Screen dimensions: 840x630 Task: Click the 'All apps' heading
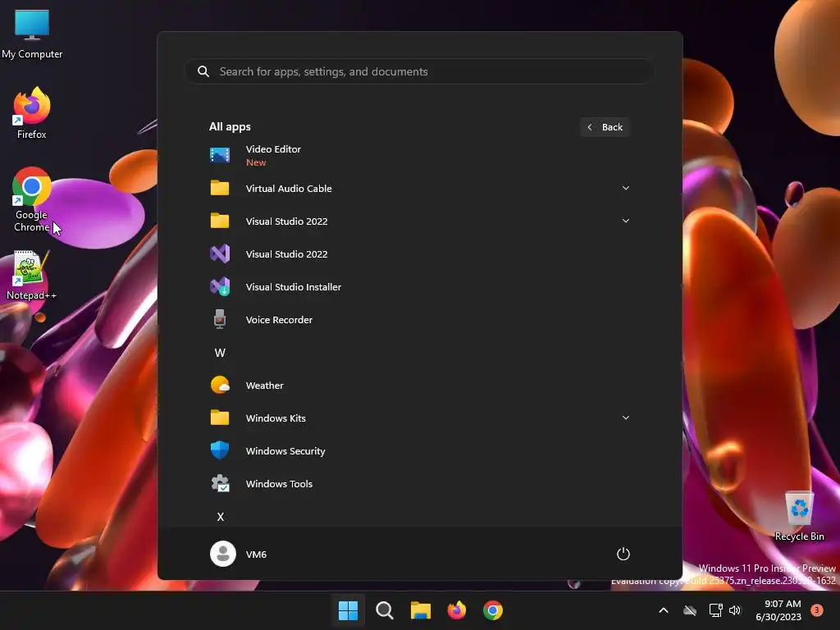(230, 126)
